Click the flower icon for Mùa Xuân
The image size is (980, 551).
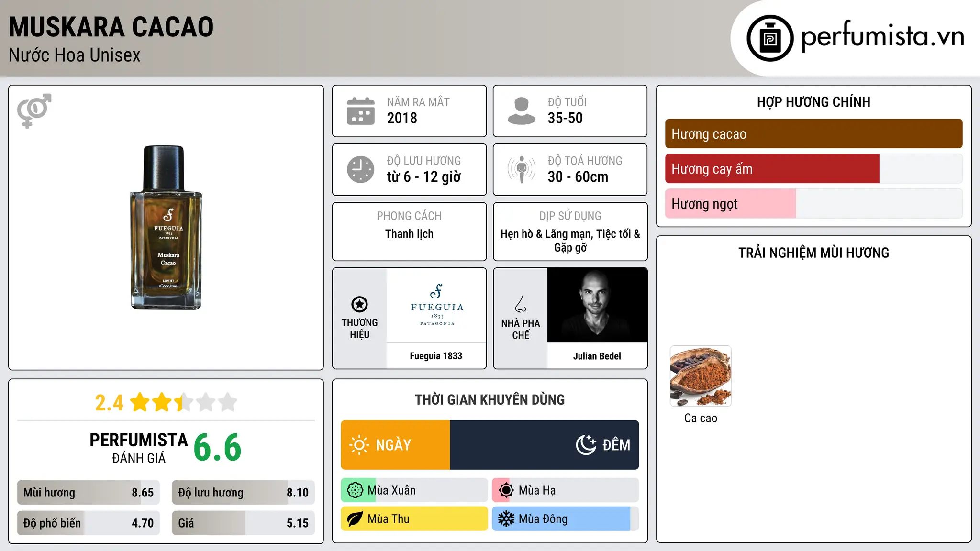355,490
